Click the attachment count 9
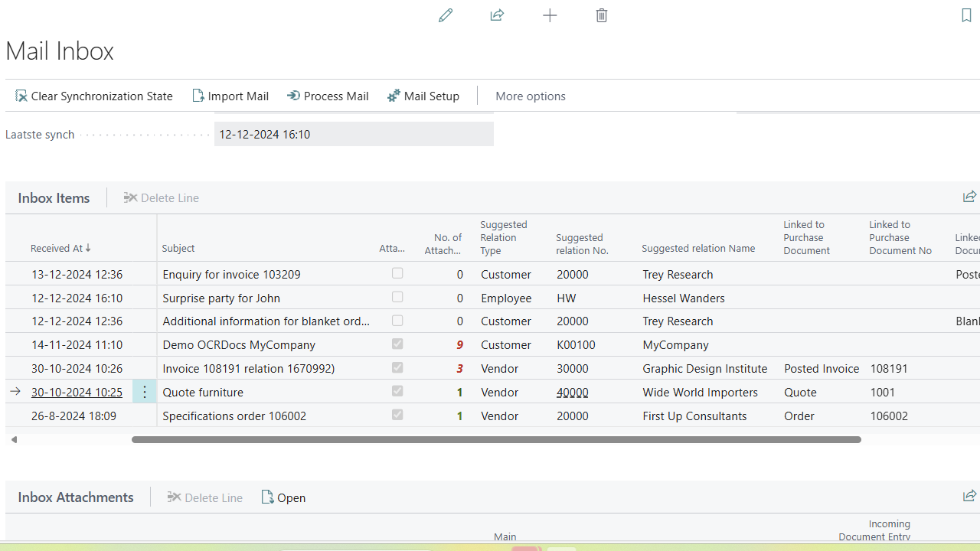The height and width of the screenshot is (551, 980). (460, 344)
